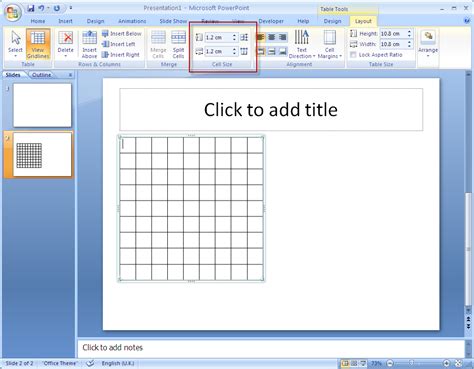Switch to the Outline pane tab
Screen dimensions: 474x369
click(x=42, y=75)
